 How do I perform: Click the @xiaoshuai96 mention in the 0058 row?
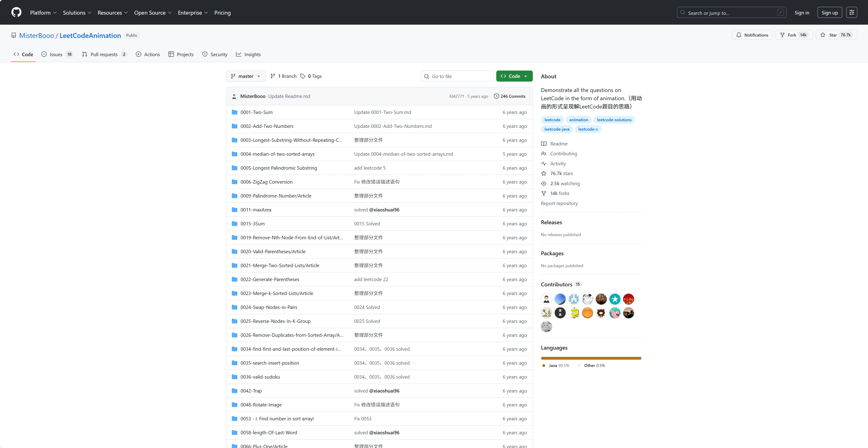click(x=384, y=433)
